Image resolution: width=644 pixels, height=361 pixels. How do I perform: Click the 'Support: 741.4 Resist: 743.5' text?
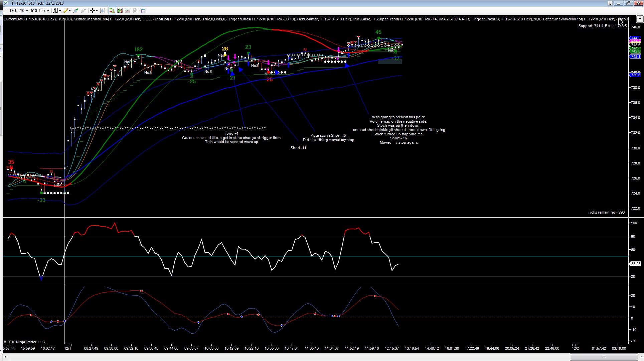[602, 26]
